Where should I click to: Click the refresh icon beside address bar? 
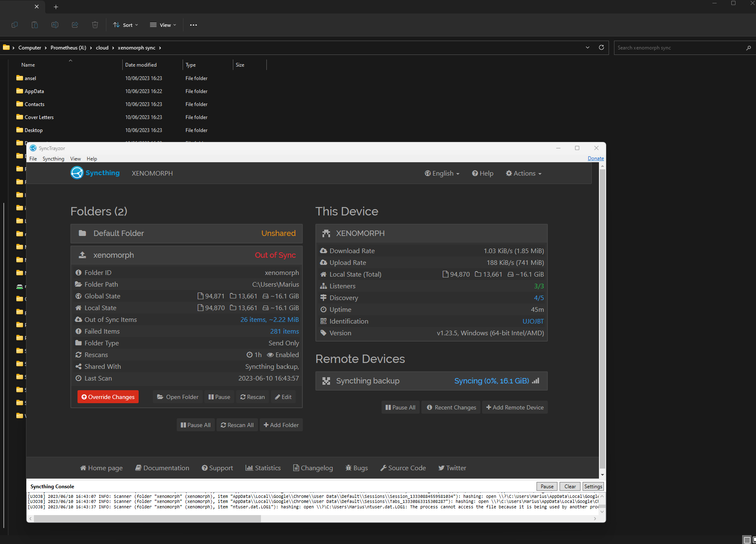click(x=601, y=48)
